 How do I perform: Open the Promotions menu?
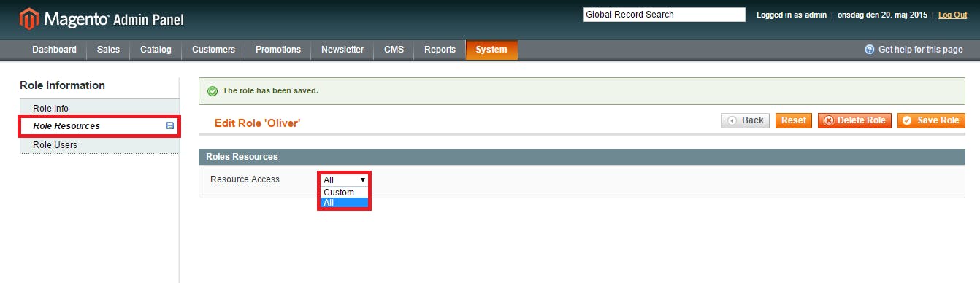tap(278, 50)
